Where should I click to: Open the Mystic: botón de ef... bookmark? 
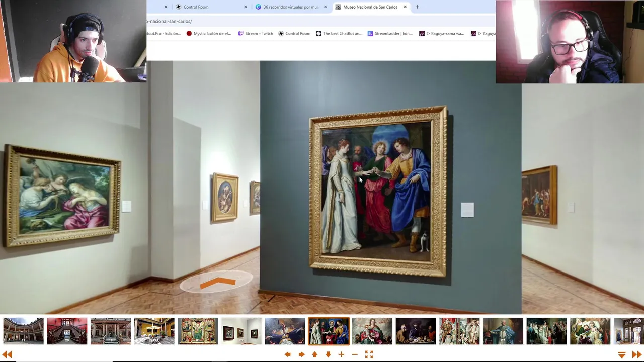pos(208,34)
